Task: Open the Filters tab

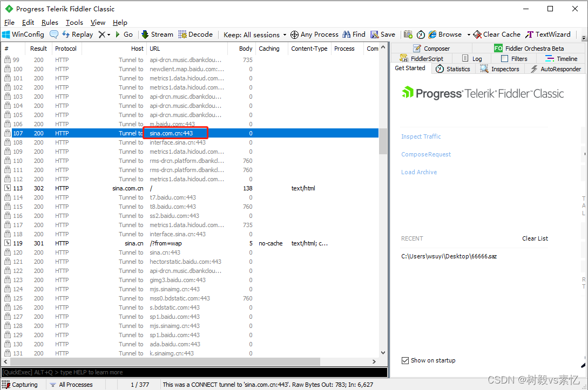Action: [514, 58]
